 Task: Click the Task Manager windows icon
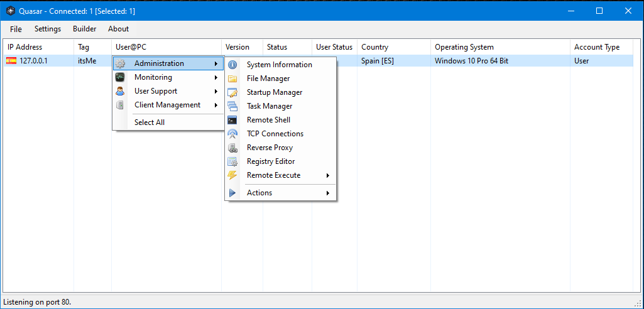coord(232,106)
